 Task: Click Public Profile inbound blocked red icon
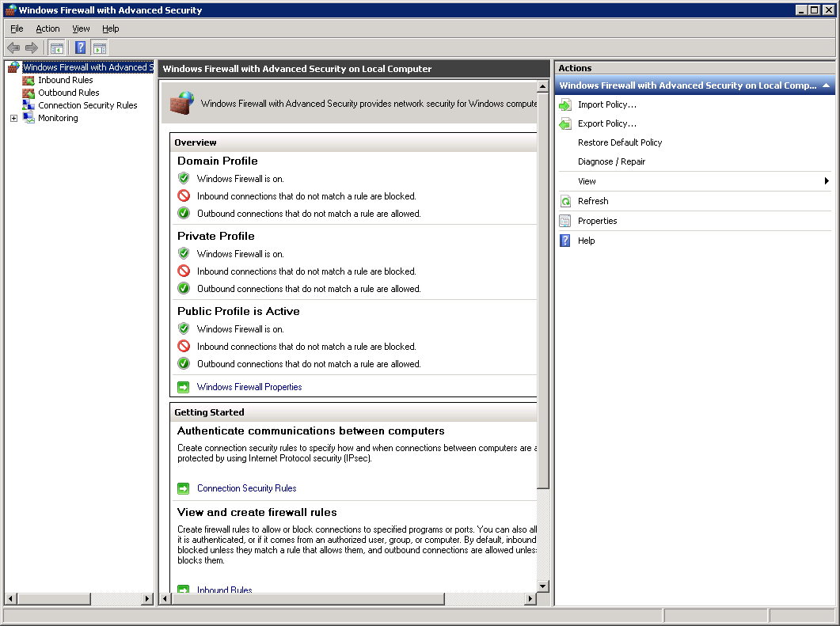(184, 347)
